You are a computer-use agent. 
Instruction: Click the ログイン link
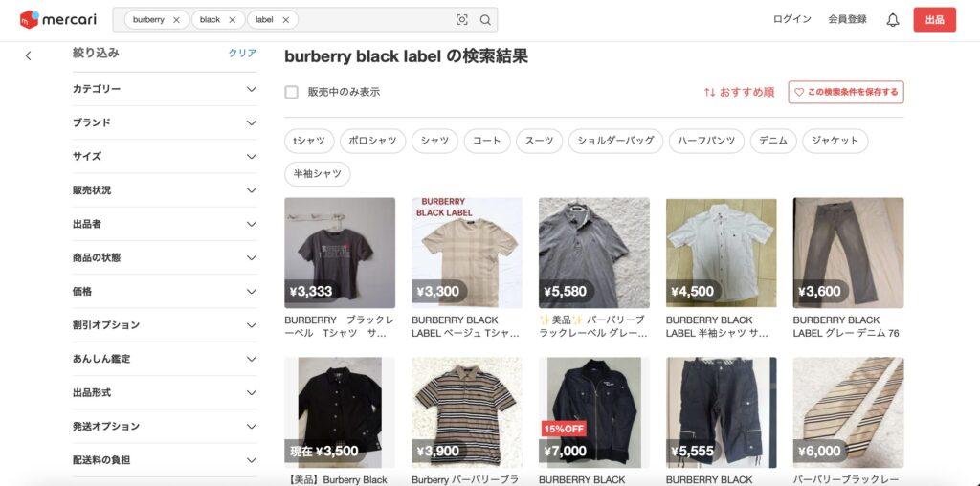pyautogui.click(x=791, y=19)
